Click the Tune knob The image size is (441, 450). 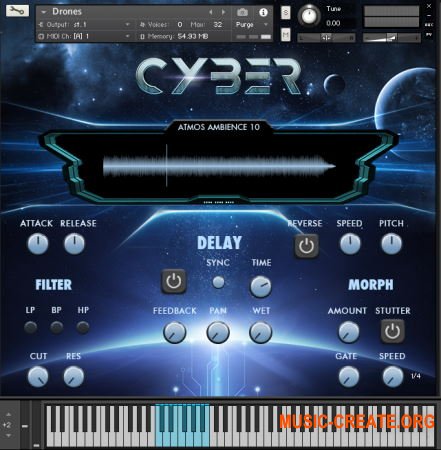[x=309, y=16]
